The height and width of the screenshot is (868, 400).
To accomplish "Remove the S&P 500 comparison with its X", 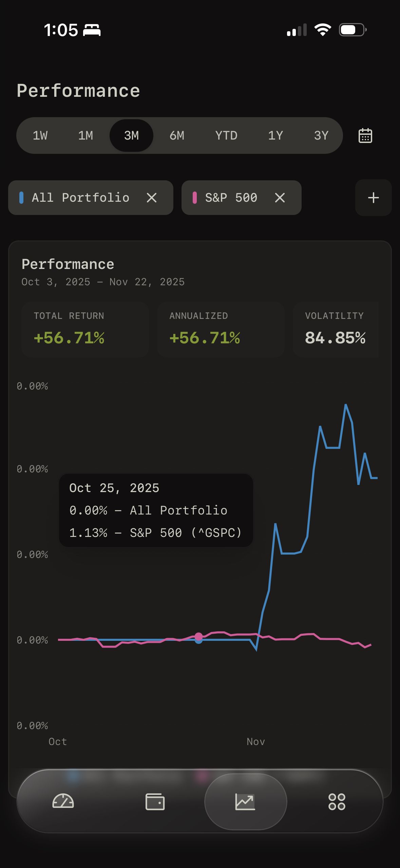I will [280, 198].
